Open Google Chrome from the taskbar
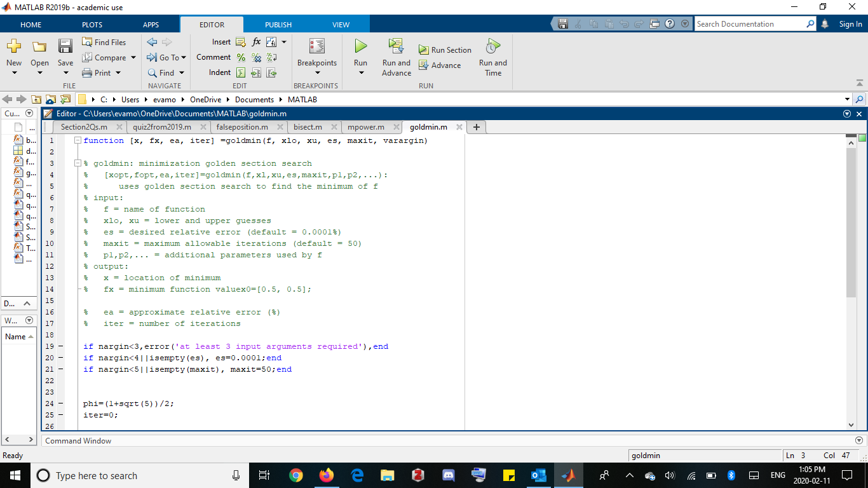This screenshot has height=488, width=868. click(x=295, y=475)
